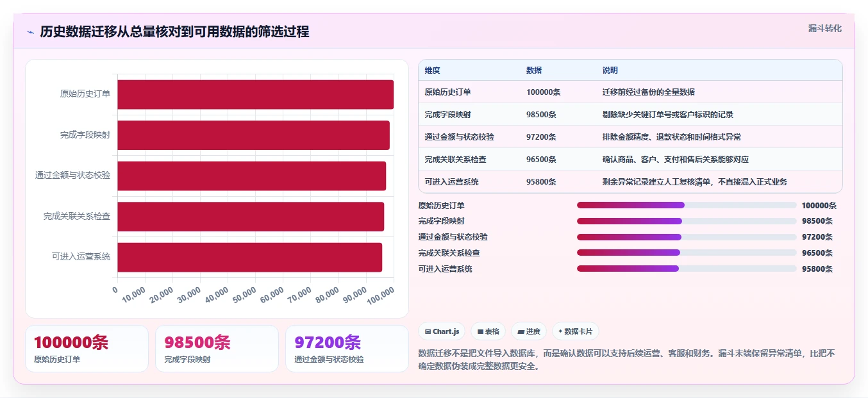Click the 97200条 progress bar for 通过金额与状态校验
The width and height of the screenshot is (868, 398).
[687, 237]
